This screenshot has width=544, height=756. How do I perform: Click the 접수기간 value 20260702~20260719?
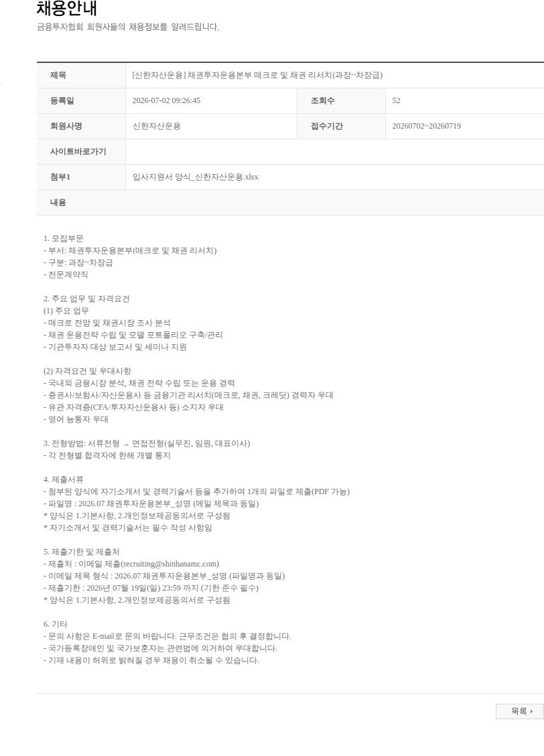[x=426, y=127]
